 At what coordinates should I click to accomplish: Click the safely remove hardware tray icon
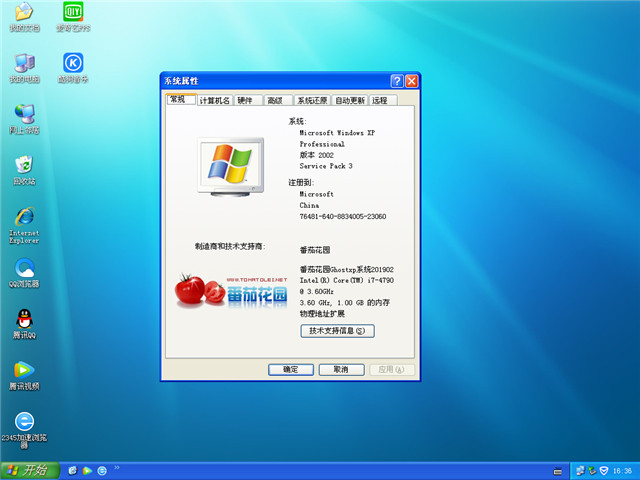pyautogui.click(x=592, y=471)
